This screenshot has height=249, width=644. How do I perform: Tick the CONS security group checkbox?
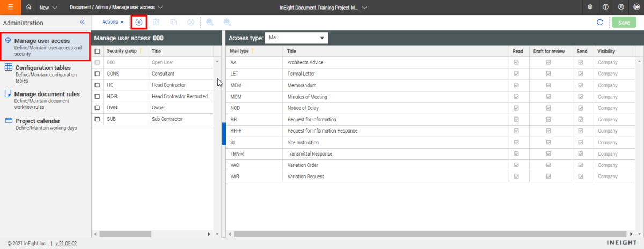(97, 74)
